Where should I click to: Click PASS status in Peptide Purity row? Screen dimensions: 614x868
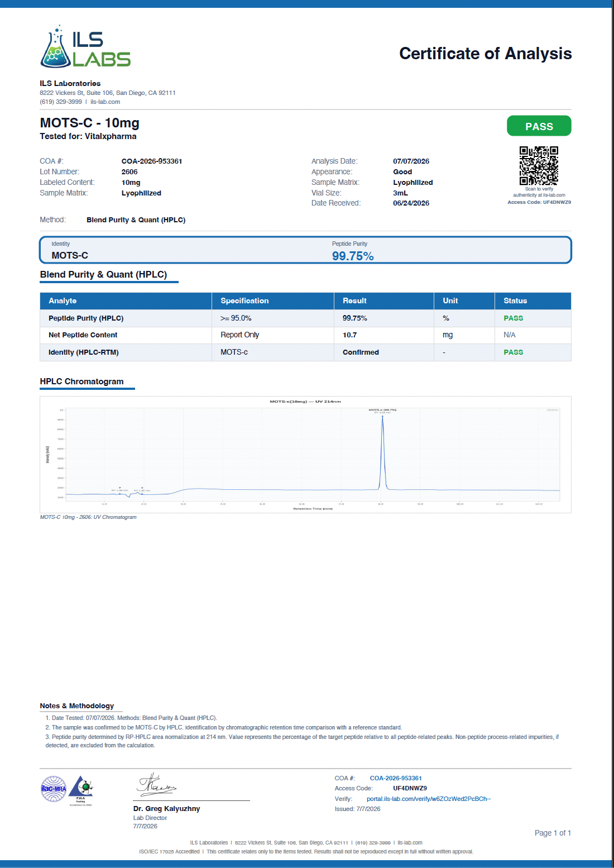(x=514, y=318)
